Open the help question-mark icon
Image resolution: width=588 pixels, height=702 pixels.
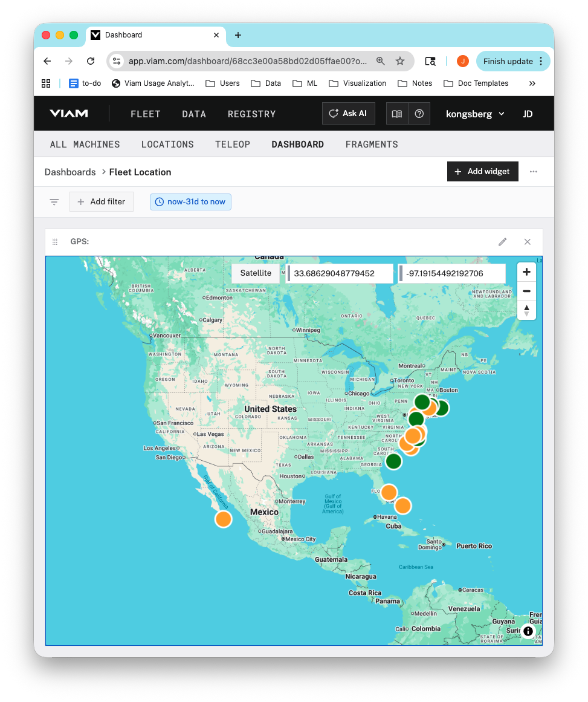pyautogui.click(x=419, y=113)
